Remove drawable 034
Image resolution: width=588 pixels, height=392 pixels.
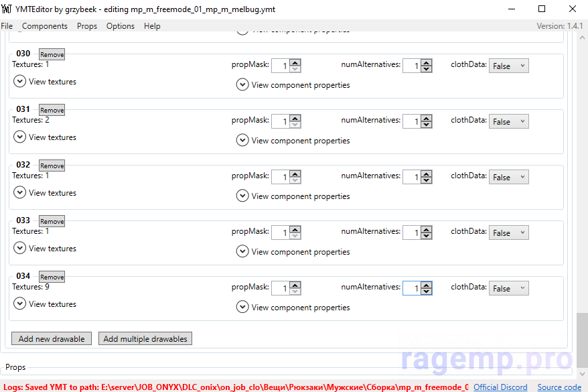click(x=52, y=277)
